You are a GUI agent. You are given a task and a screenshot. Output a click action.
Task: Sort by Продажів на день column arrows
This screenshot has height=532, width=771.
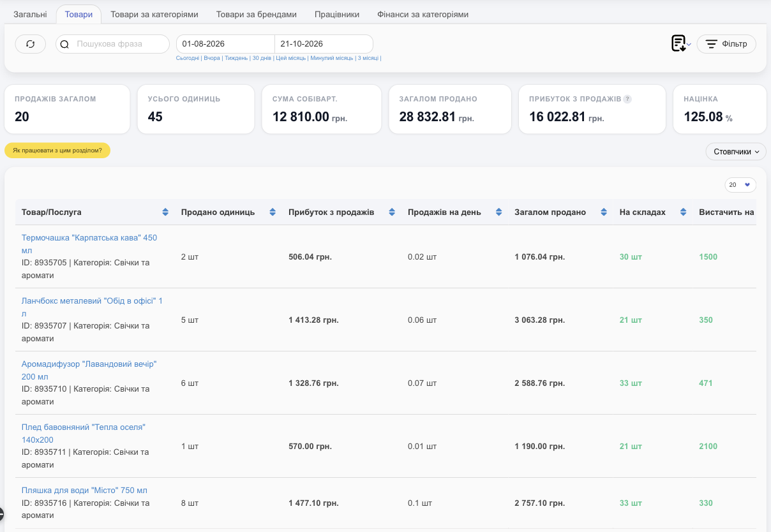pos(498,212)
